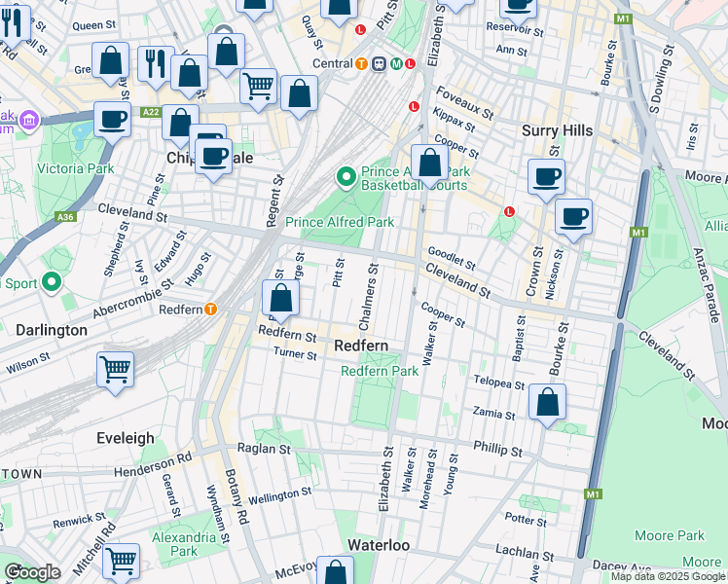Click the Wellington St label
The height and width of the screenshot is (584, 728).
pos(280,496)
